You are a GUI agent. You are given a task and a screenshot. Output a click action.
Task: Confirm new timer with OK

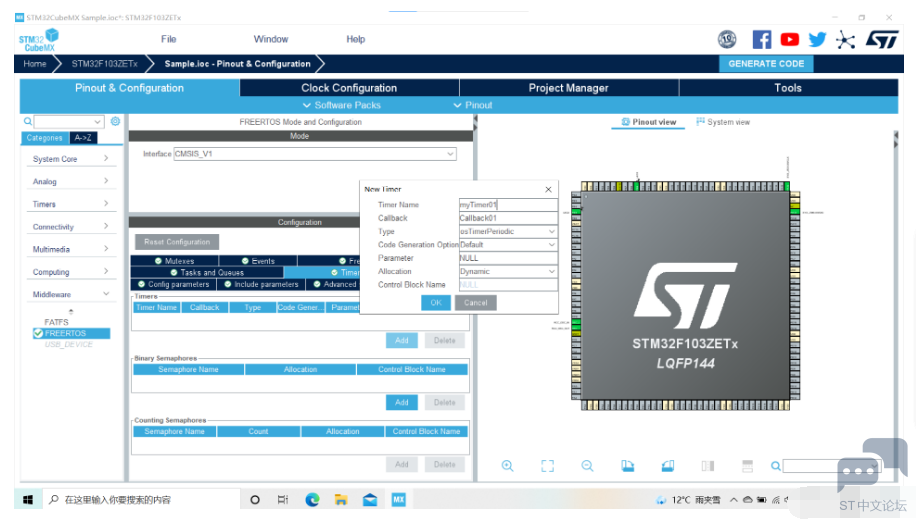pos(436,303)
